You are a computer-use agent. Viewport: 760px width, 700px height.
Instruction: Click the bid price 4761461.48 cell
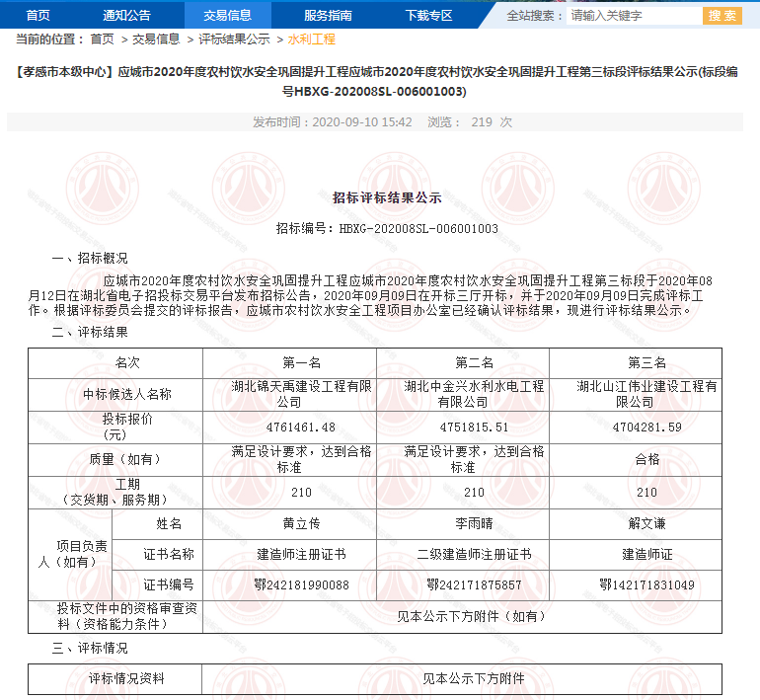pyautogui.click(x=288, y=427)
